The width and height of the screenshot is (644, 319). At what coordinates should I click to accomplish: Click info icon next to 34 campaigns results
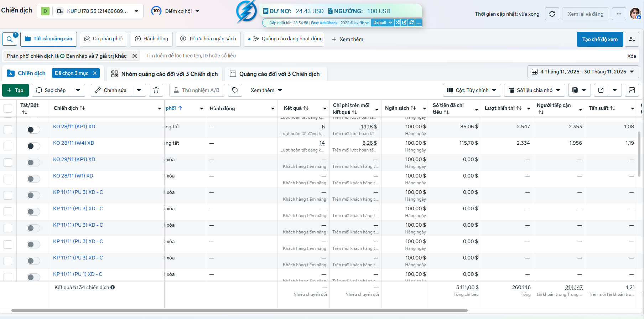point(113,287)
